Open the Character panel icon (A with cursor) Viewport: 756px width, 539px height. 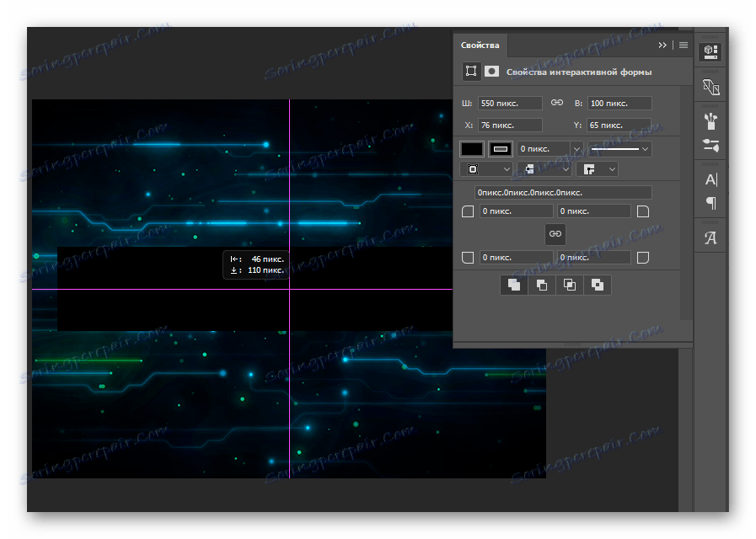click(x=710, y=179)
